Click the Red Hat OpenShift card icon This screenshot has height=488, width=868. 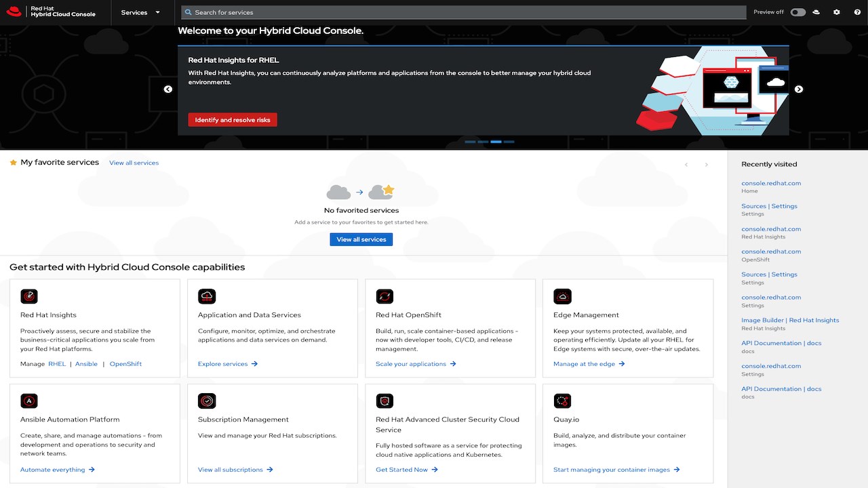click(384, 296)
